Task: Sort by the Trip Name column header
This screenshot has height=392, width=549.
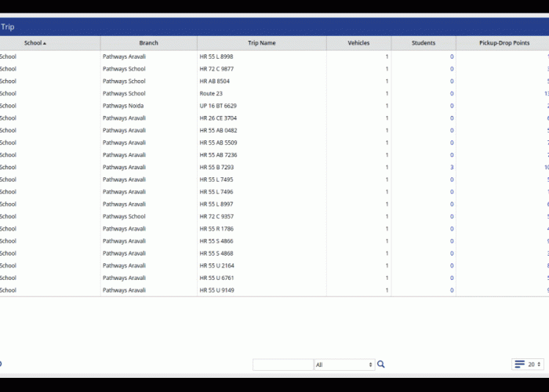Action: click(x=260, y=43)
